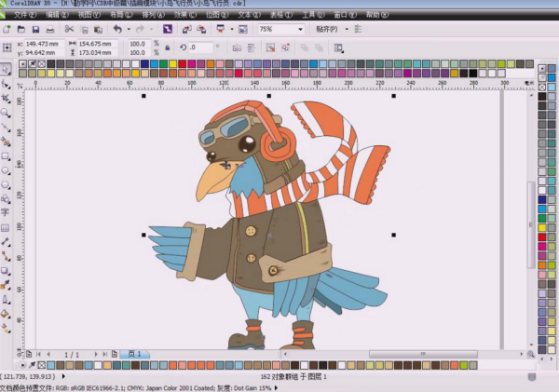Toggle the lock ratio padlock

point(167,47)
